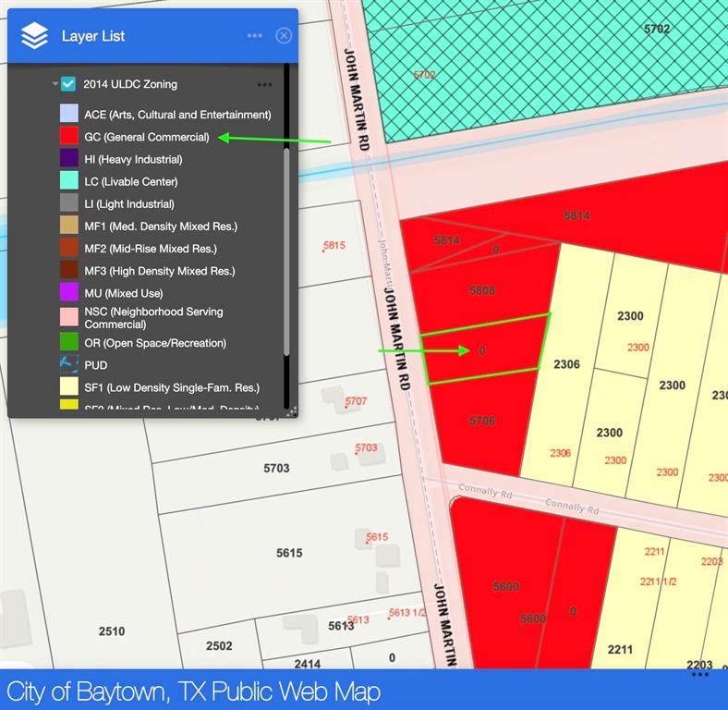Click the Layer List stacked layers icon
The width and height of the screenshot is (728, 710).
[34, 36]
